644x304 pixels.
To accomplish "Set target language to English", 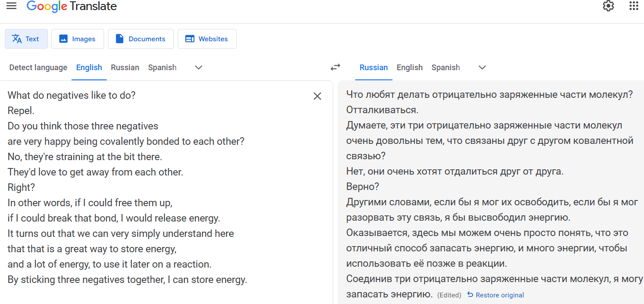I will coord(409,68).
